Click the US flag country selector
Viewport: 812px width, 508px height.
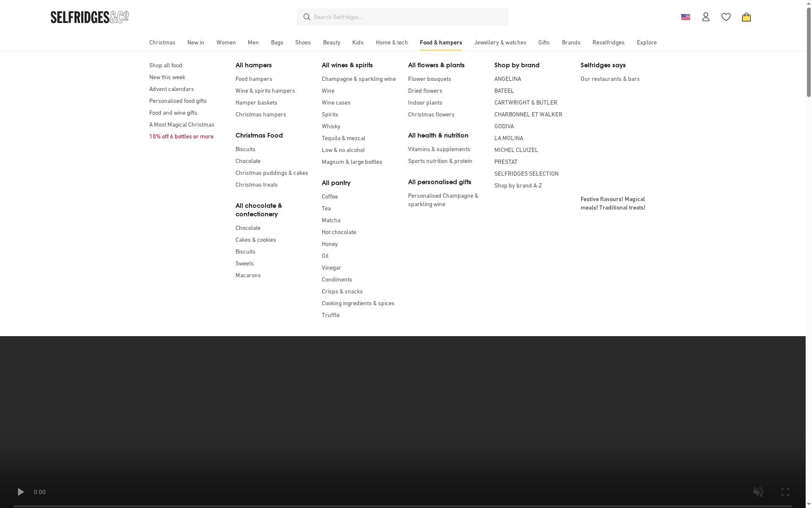(x=686, y=17)
